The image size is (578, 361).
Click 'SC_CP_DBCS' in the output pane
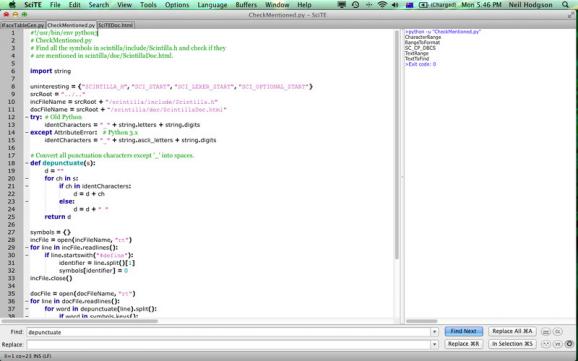click(420, 48)
